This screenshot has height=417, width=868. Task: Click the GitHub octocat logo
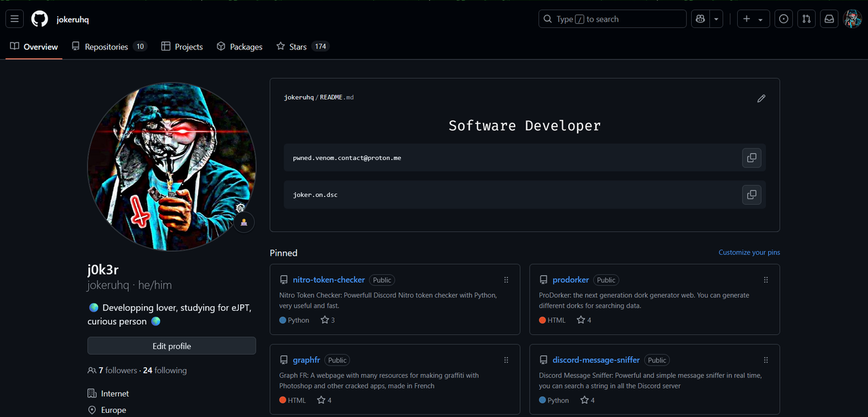tap(40, 19)
